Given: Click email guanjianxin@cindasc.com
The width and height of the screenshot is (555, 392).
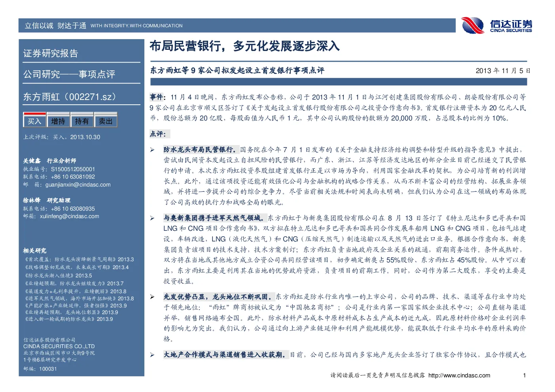Looking at the screenshot, I should 78,185.
